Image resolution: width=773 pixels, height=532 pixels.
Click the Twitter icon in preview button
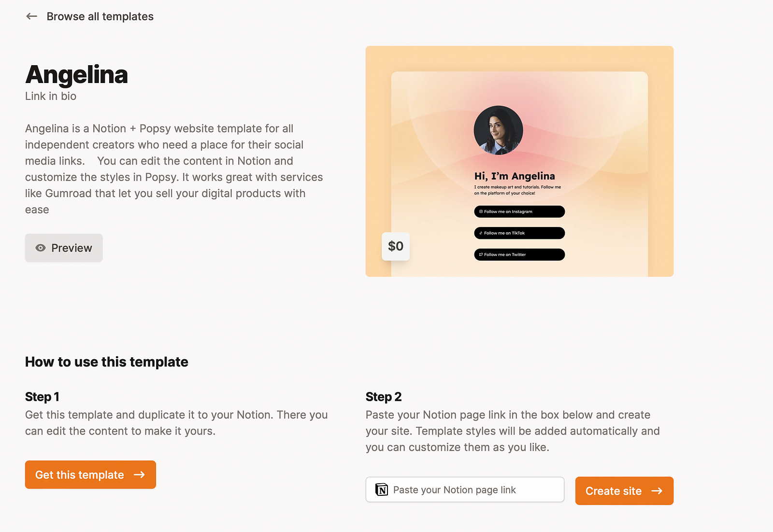pyautogui.click(x=481, y=254)
